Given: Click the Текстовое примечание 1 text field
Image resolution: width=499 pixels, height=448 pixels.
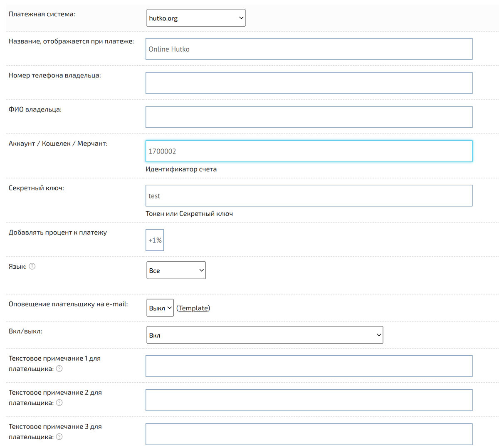Looking at the screenshot, I should [x=309, y=366].
